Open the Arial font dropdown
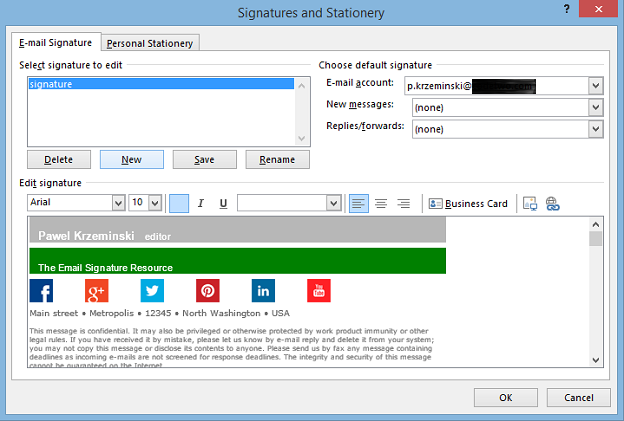Viewport: 624px width, 421px height. pos(118,203)
